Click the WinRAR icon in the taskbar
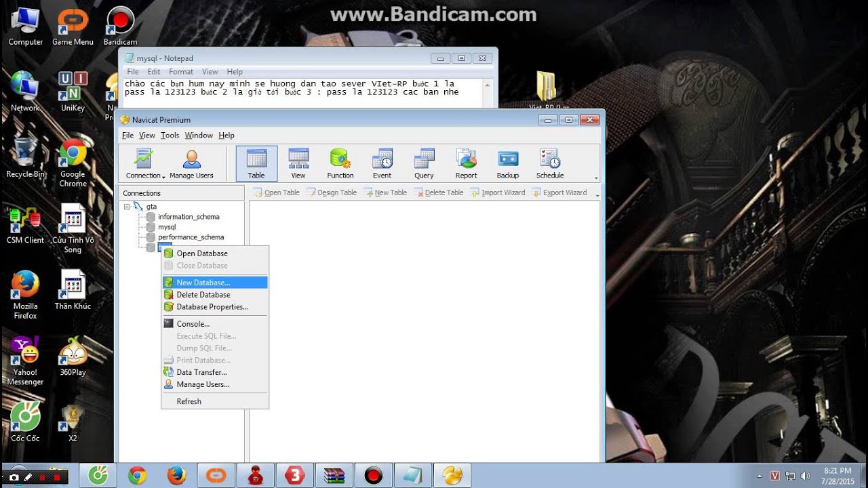 [x=334, y=476]
